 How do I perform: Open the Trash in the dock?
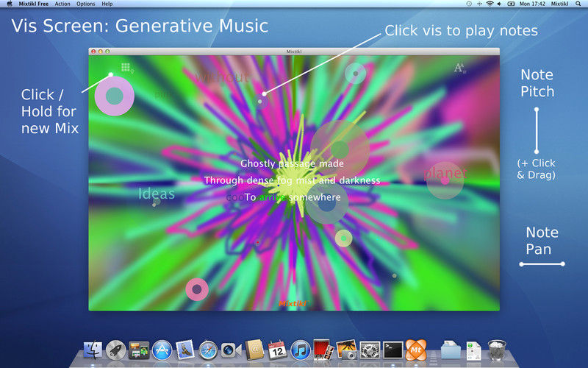[497, 350]
